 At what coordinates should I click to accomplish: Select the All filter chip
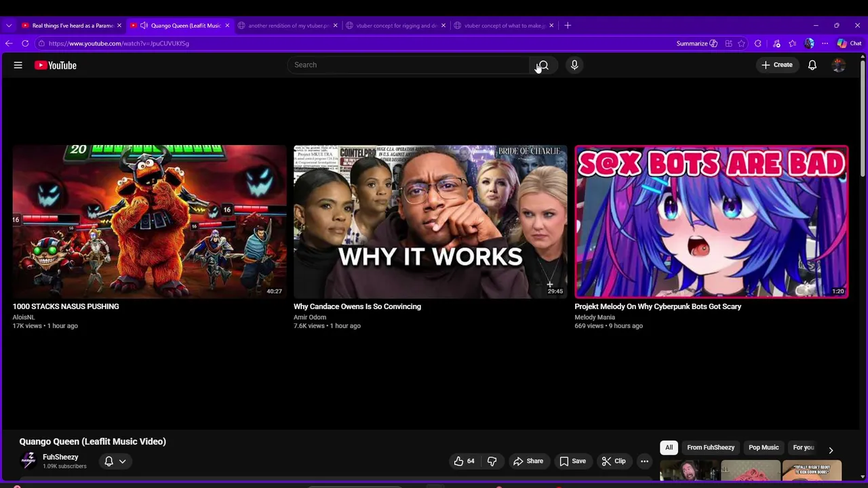click(x=669, y=447)
